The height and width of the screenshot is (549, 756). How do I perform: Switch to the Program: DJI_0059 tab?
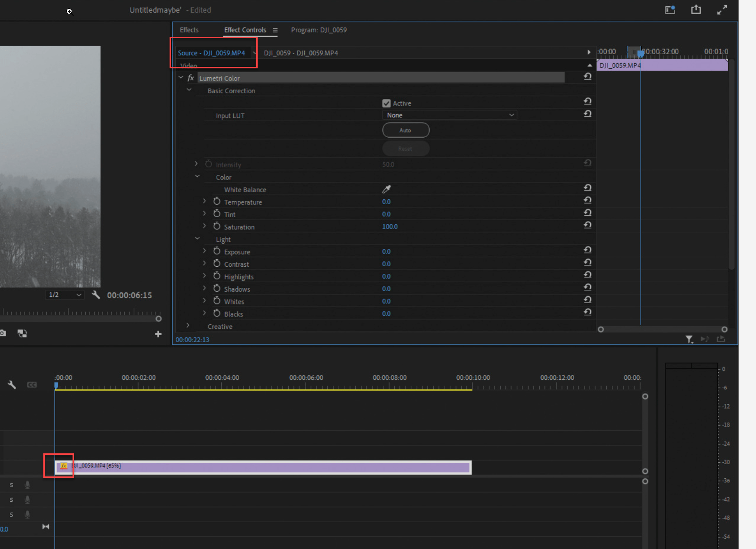319,30
